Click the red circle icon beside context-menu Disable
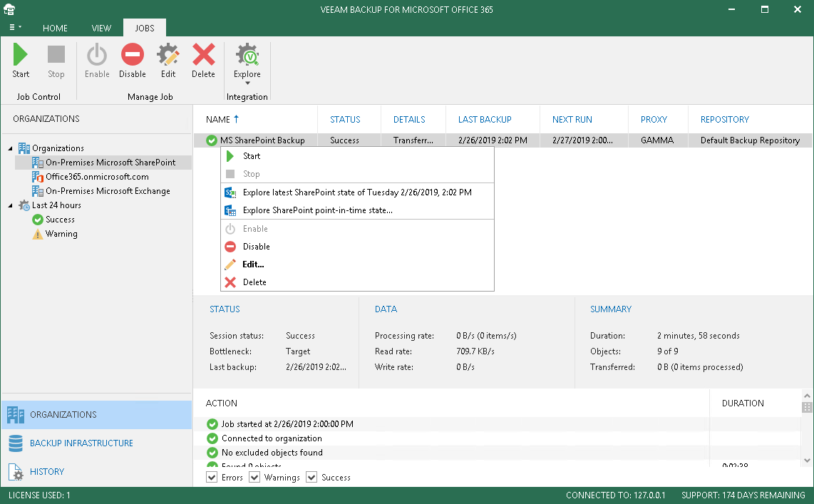Screen dimensions: 814x504 click(230, 247)
